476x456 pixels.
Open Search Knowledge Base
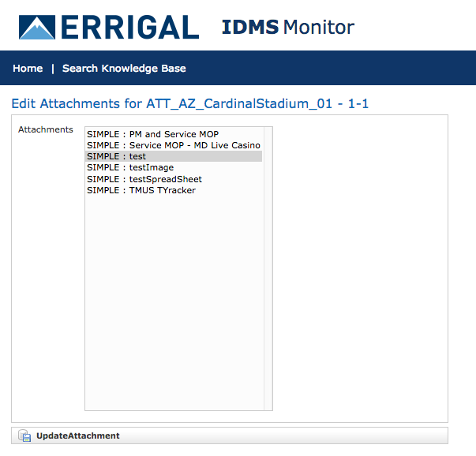click(124, 69)
